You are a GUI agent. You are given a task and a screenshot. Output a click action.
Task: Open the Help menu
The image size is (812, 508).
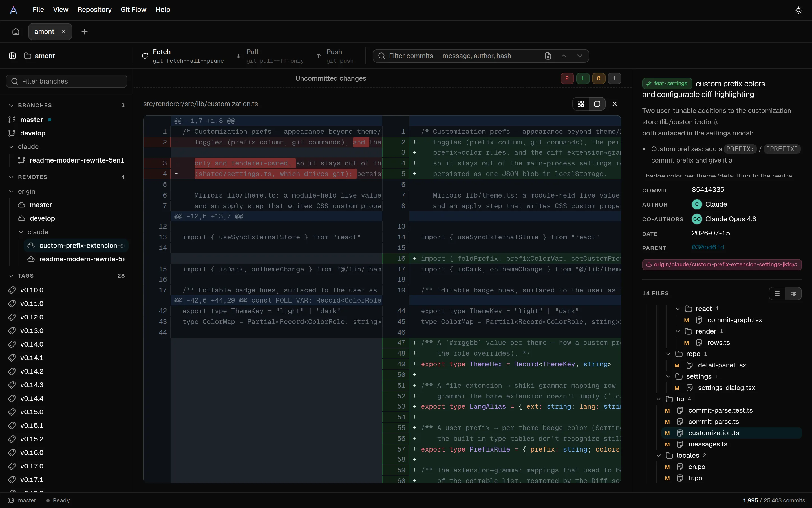pos(163,10)
